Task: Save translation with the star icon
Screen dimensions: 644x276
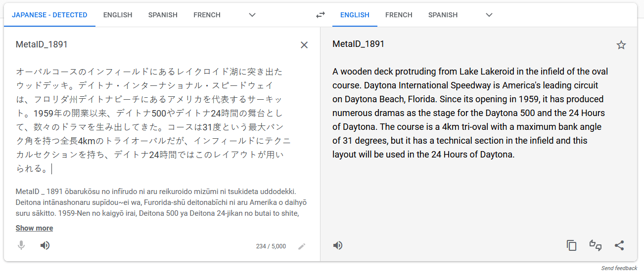Action: 621,45
